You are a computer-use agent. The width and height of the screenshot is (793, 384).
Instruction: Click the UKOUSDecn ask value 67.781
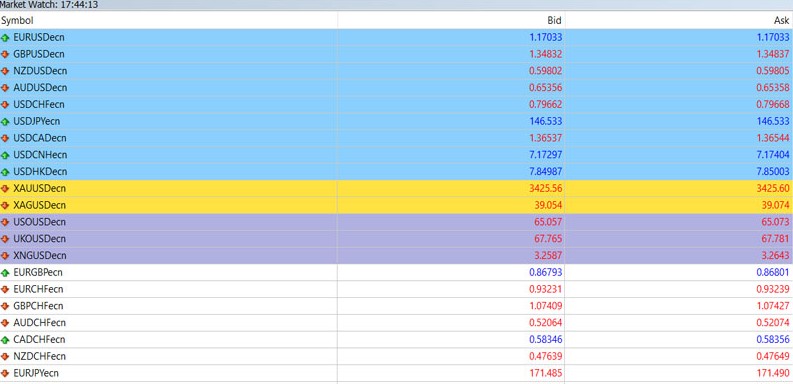[775, 239]
